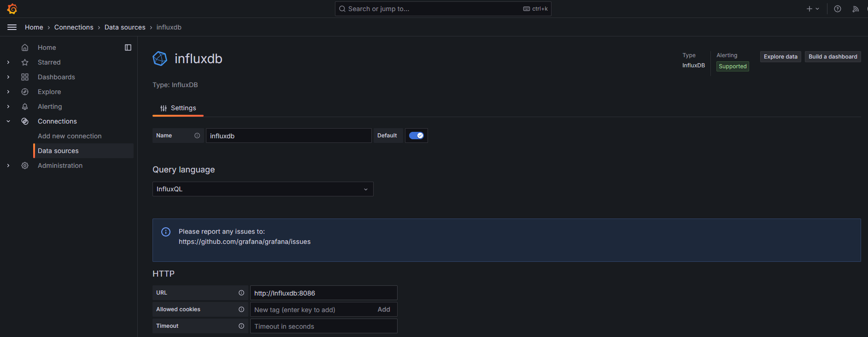Click the 'influxdb' breadcrumb text
Viewport: 868px width, 337px height.
169,27
